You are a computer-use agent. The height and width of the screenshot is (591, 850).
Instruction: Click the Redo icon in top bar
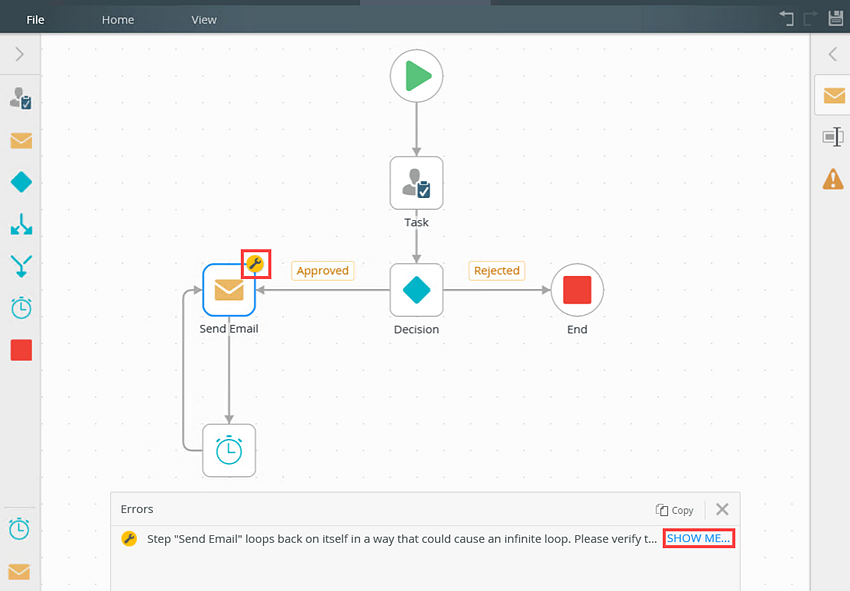811,18
